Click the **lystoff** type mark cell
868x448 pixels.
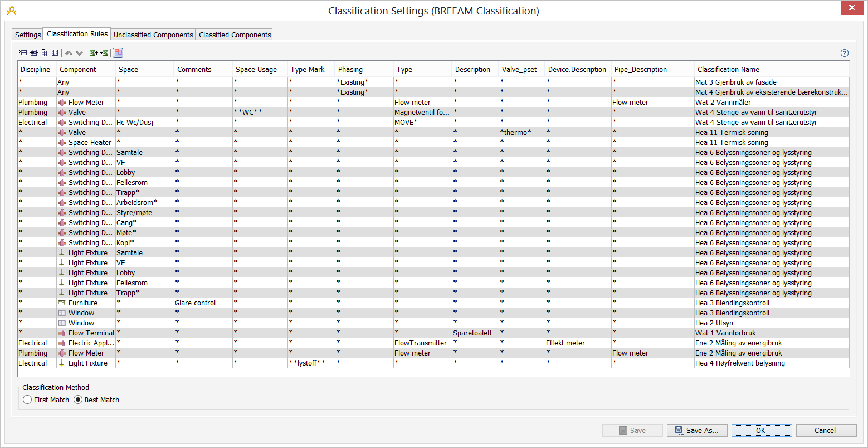click(311, 363)
